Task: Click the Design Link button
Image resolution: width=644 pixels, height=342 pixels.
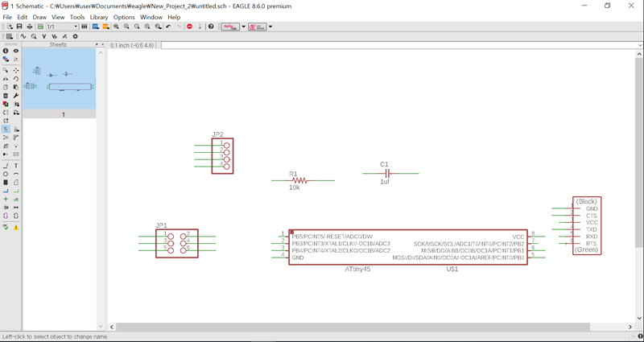Action: point(231,27)
